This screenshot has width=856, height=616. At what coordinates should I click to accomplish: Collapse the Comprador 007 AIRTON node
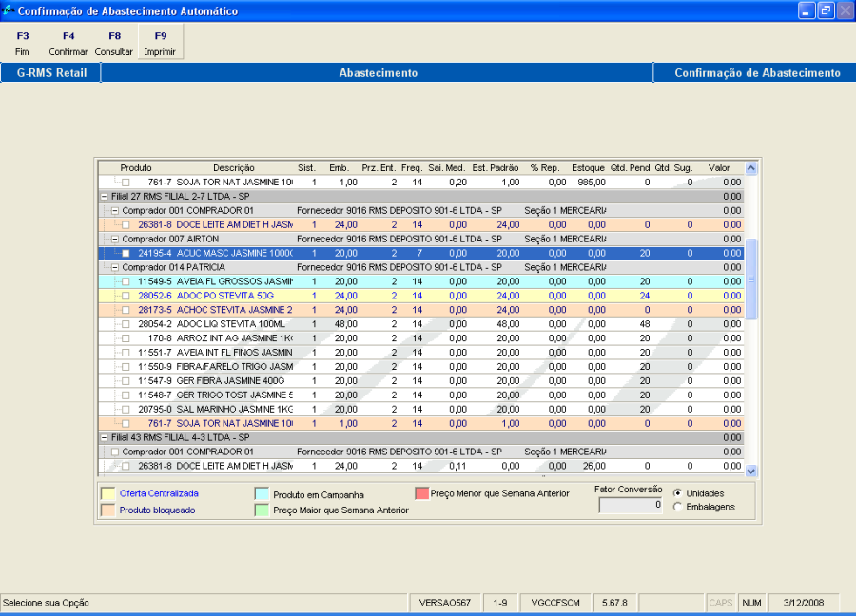pyautogui.click(x=115, y=239)
